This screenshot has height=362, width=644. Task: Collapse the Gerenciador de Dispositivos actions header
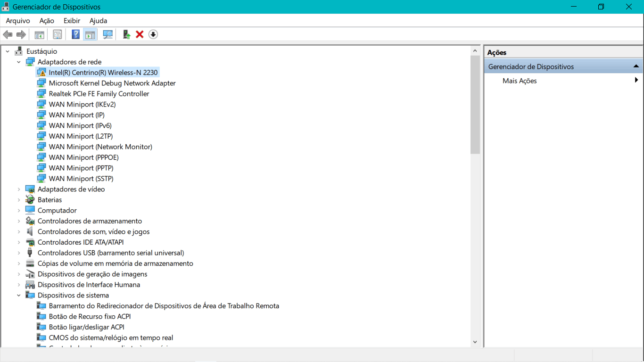coord(636,66)
